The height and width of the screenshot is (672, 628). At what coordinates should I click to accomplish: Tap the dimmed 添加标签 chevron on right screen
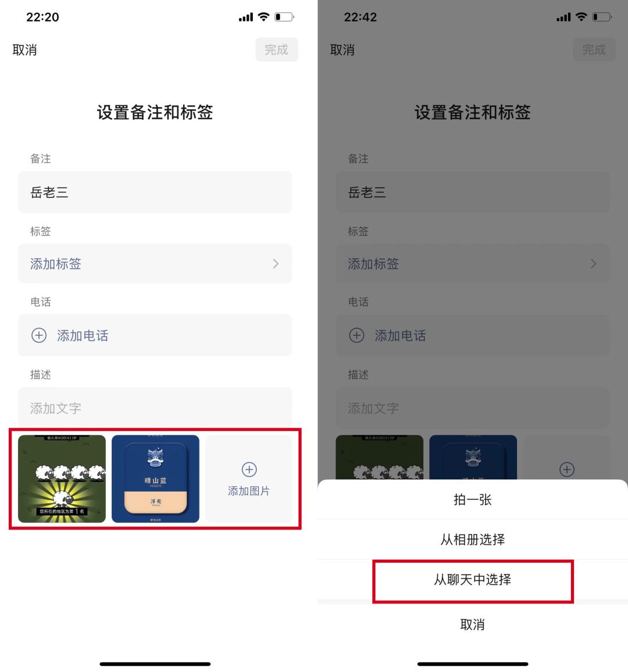pos(593,264)
